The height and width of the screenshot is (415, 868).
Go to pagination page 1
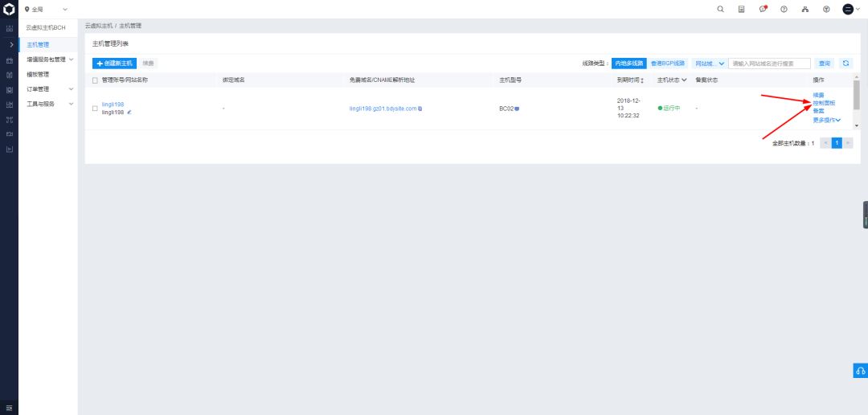pos(837,143)
